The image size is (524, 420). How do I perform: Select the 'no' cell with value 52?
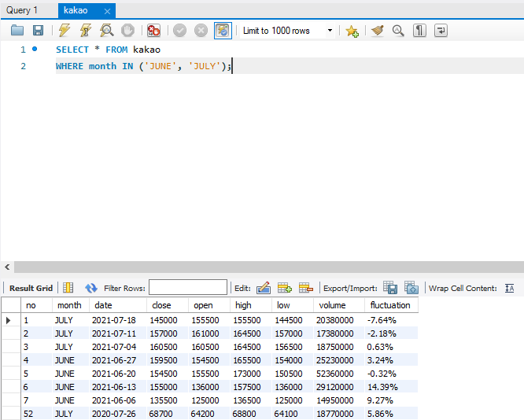coord(37,414)
